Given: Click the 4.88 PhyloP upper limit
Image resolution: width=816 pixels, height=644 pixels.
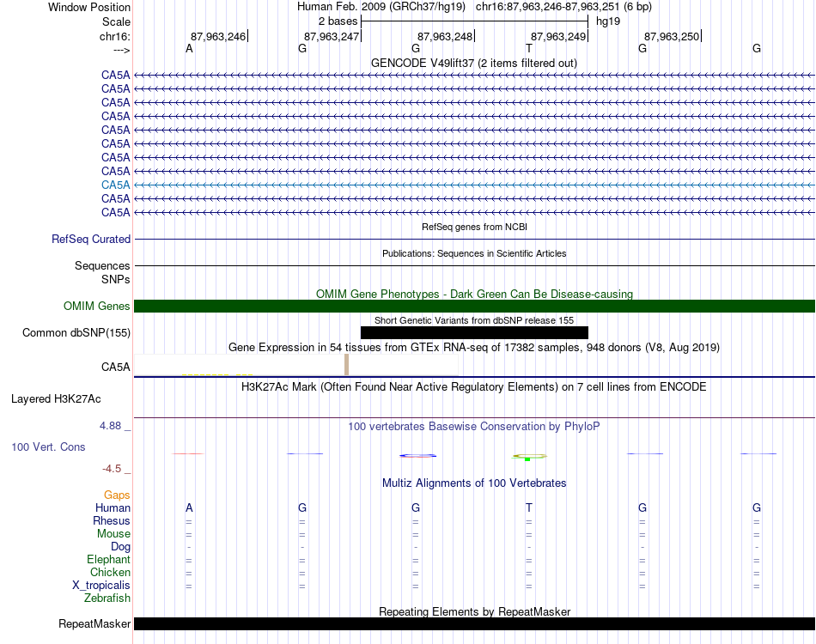Looking at the screenshot, I should (x=110, y=426).
